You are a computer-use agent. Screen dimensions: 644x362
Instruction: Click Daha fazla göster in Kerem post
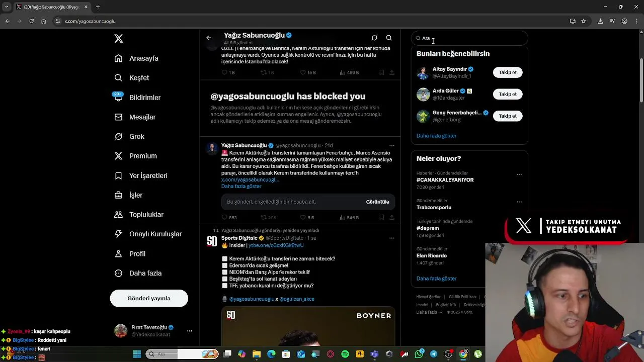pos(241,187)
